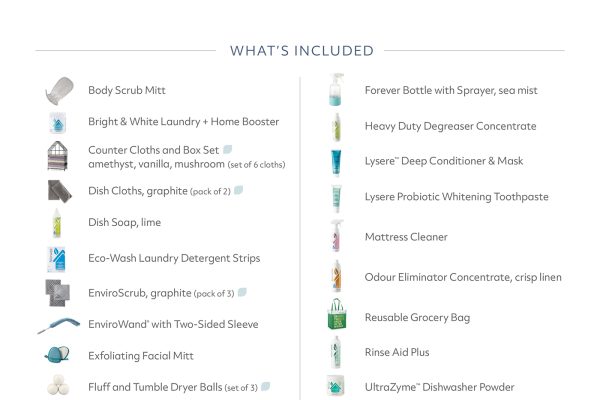Click the Body Scrub Mitt product image
The width and height of the screenshot is (600, 400).
(57, 90)
